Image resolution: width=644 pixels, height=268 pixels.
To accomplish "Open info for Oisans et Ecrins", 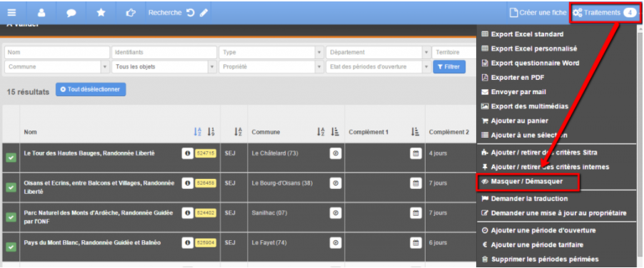I will pos(188,183).
